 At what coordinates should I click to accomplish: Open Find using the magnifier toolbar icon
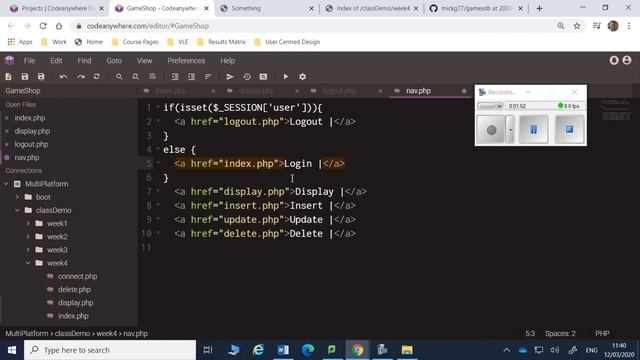click(x=119, y=77)
